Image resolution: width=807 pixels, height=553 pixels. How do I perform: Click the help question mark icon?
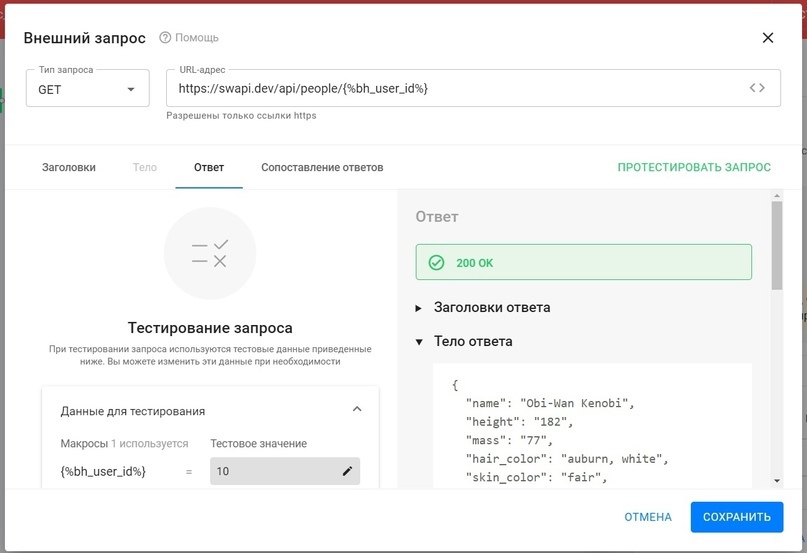click(x=165, y=38)
